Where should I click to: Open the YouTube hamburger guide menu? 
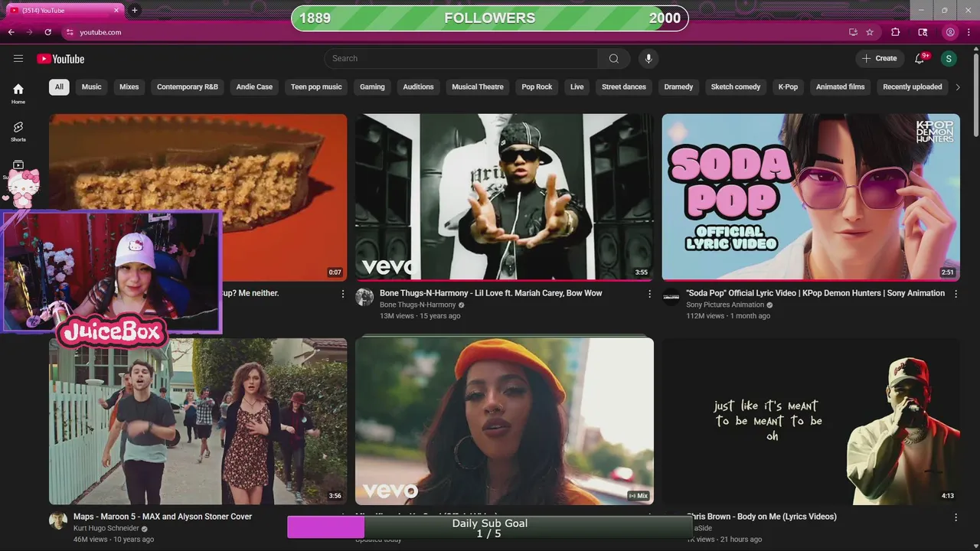click(x=18, y=59)
